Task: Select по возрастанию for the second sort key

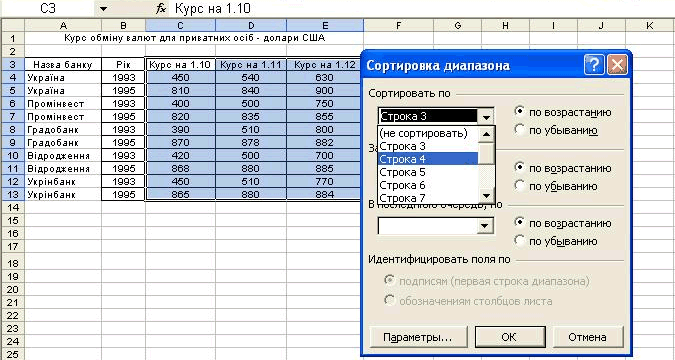Action: (563, 168)
